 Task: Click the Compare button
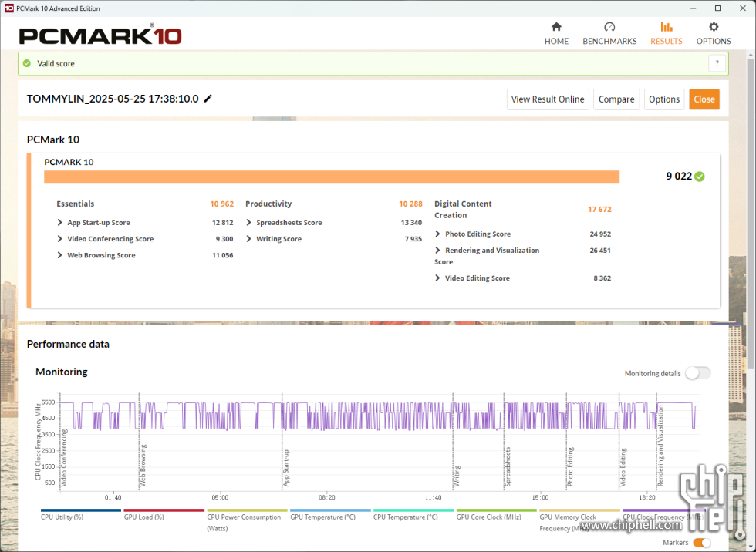click(x=616, y=99)
